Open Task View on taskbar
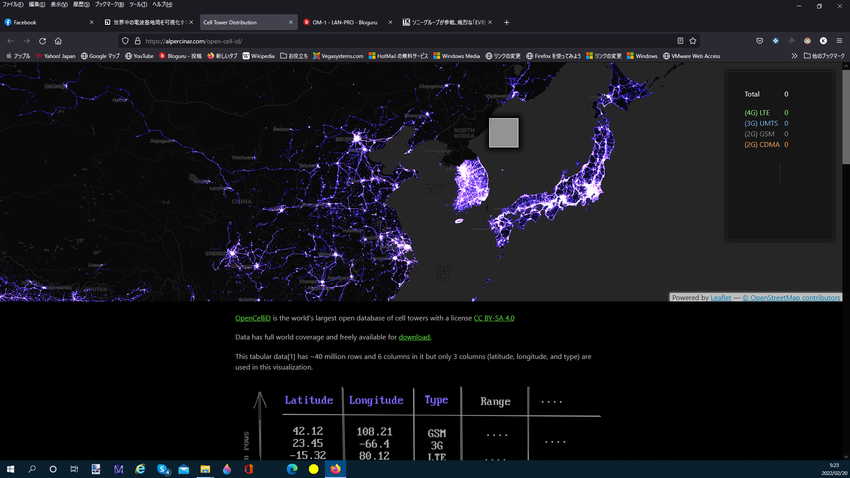This screenshot has width=850, height=478. pyautogui.click(x=74, y=469)
